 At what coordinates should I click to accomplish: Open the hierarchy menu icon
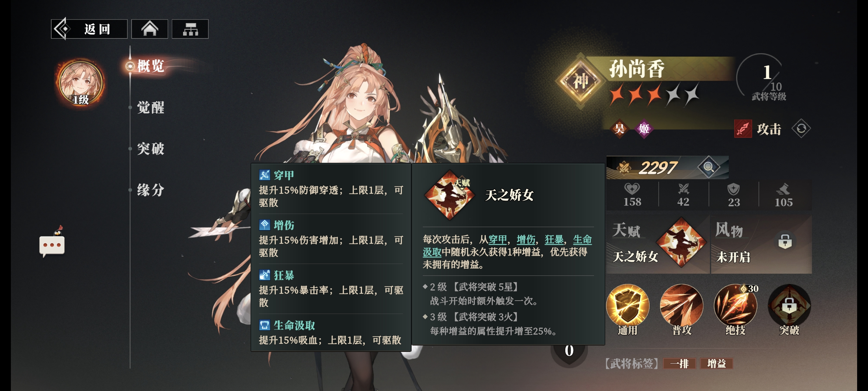[x=190, y=29]
